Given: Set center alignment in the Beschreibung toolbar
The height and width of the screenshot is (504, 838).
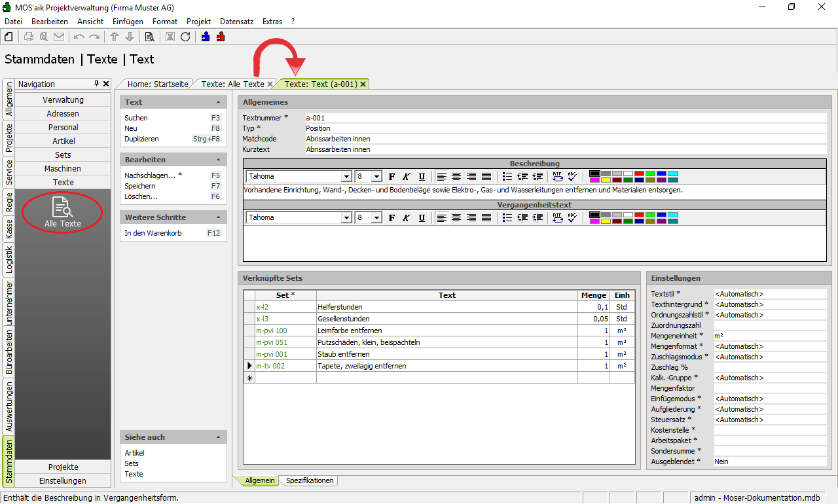Looking at the screenshot, I should (456, 176).
